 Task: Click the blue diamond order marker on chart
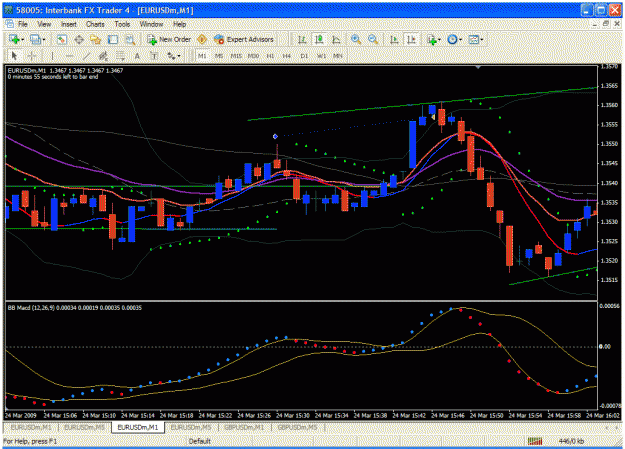tap(275, 136)
